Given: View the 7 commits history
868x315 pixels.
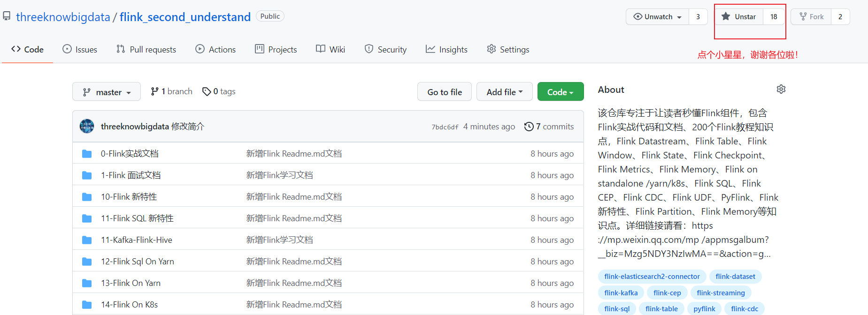Looking at the screenshot, I should 549,127.
